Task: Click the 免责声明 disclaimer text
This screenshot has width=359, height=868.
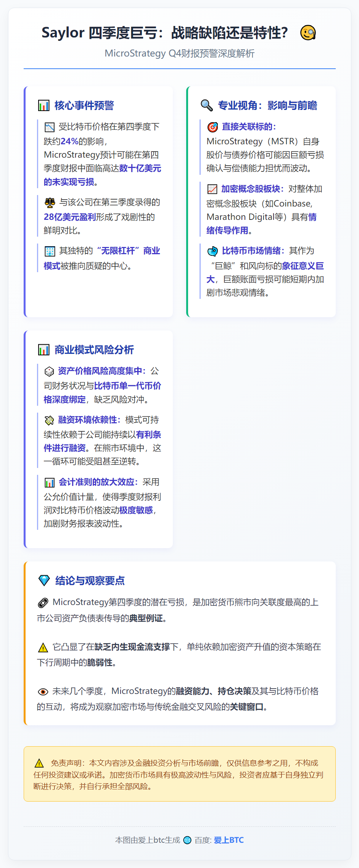Action: [179, 774]
